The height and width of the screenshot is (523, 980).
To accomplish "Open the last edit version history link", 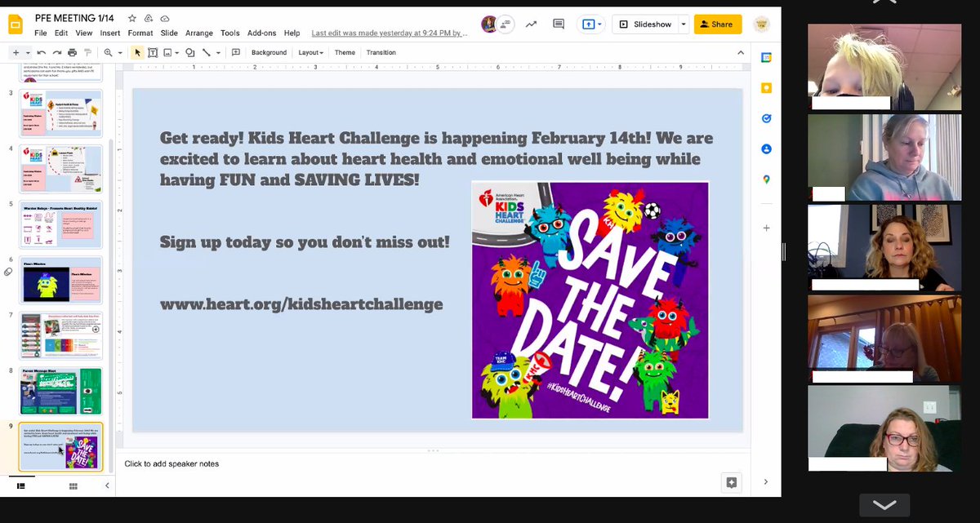I will 390,33.
